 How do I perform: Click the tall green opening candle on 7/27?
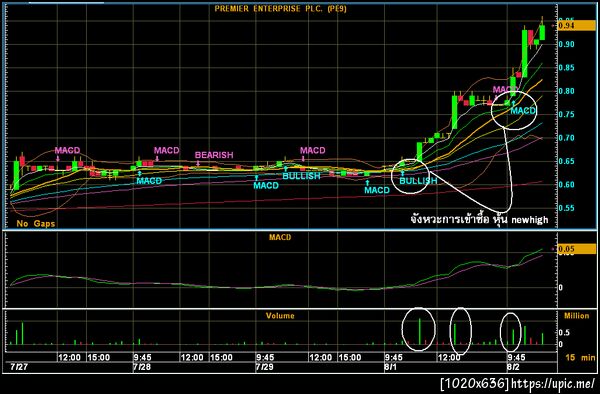pyautogui.click(x=16, y=175)
